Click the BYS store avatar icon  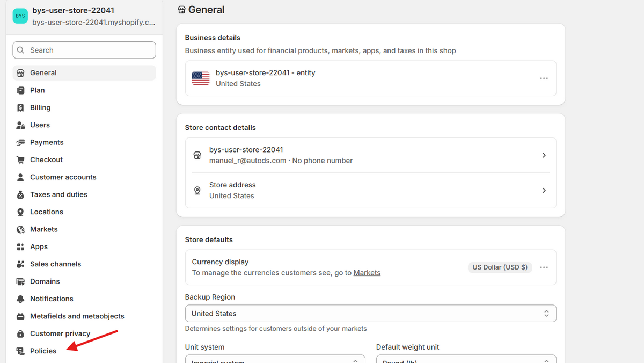click(20, 16)
